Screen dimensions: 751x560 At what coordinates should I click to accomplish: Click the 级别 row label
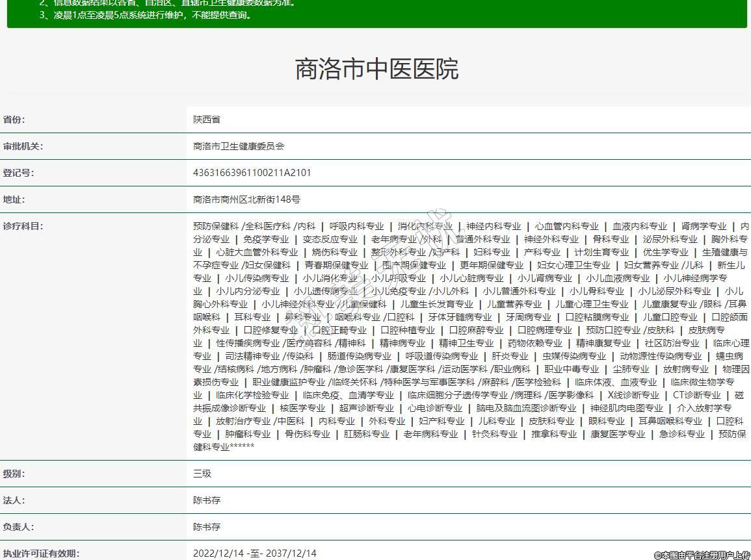14,474
